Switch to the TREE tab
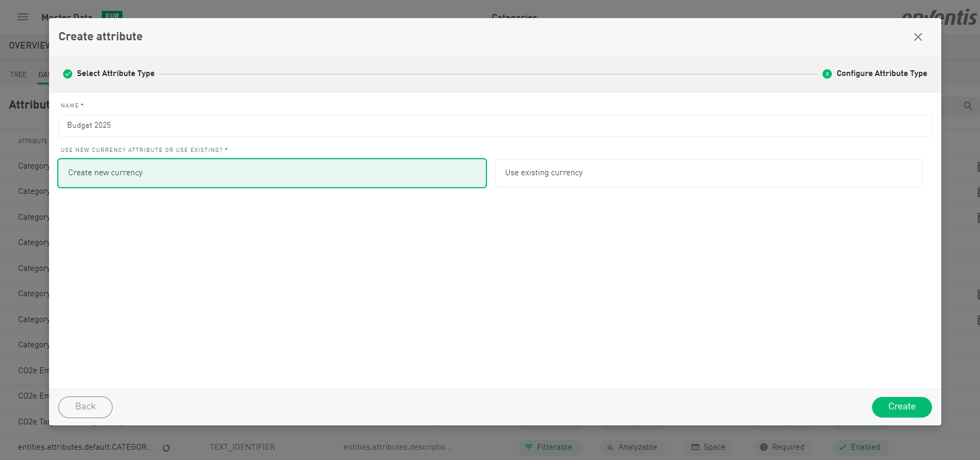The width and height of the screenshot is (980, 460). coord(19,74)
